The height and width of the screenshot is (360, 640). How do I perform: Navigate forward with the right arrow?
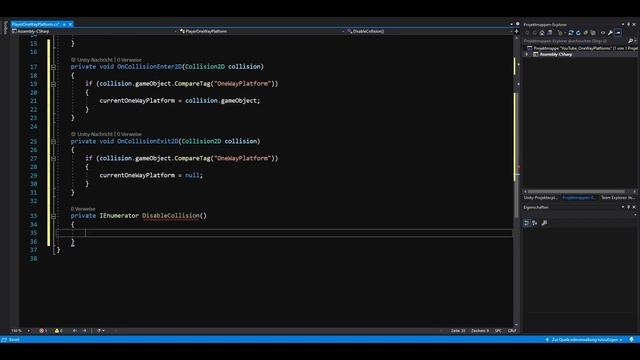[x=84, y=331]
